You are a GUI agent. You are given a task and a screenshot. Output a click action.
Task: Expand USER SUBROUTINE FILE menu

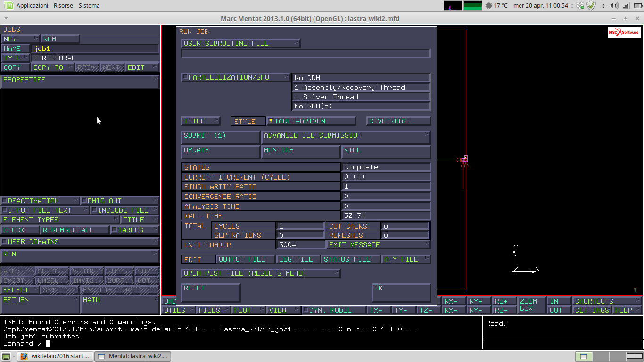coord(240,43)
